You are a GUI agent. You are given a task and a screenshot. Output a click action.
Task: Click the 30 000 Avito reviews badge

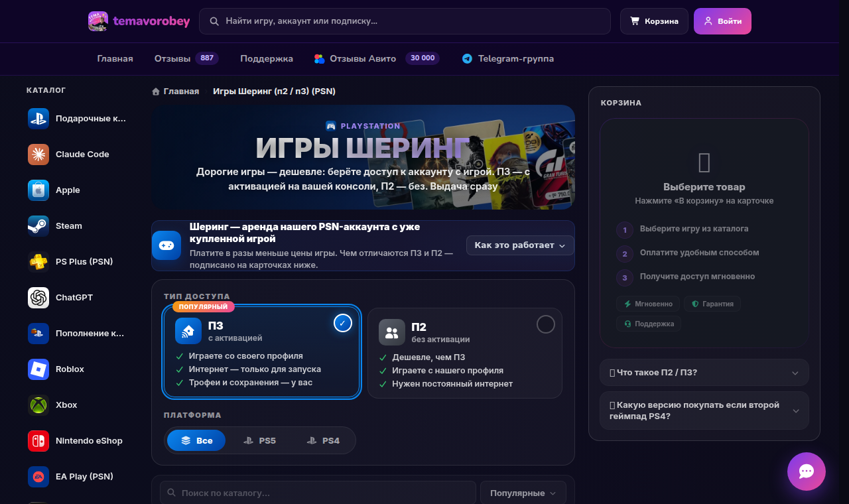tap(423, 58)
